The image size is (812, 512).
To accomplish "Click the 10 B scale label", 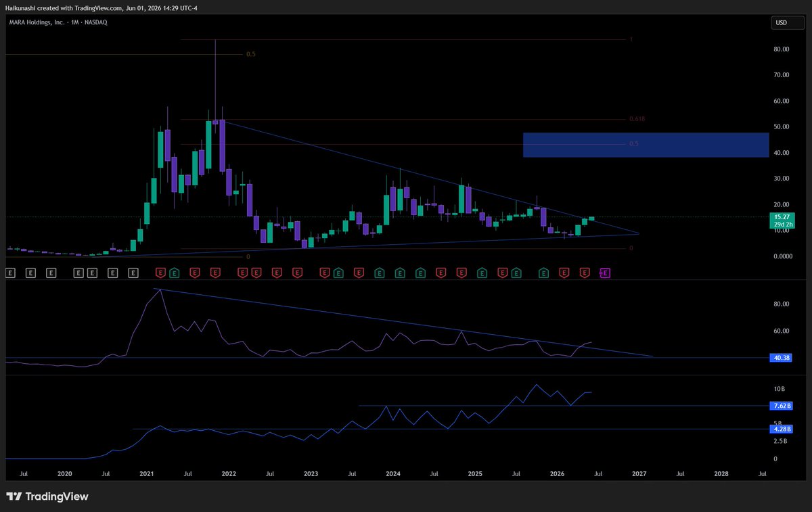I will 780,389.
